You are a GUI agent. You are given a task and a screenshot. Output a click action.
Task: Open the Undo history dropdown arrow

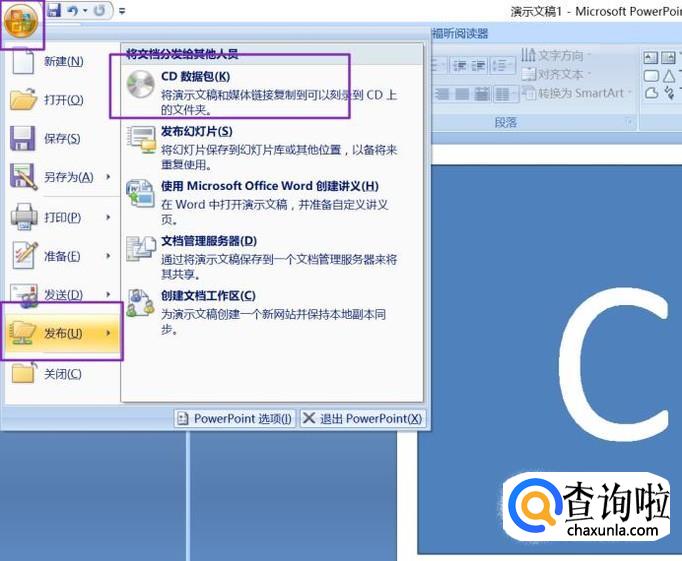(85, 10)
